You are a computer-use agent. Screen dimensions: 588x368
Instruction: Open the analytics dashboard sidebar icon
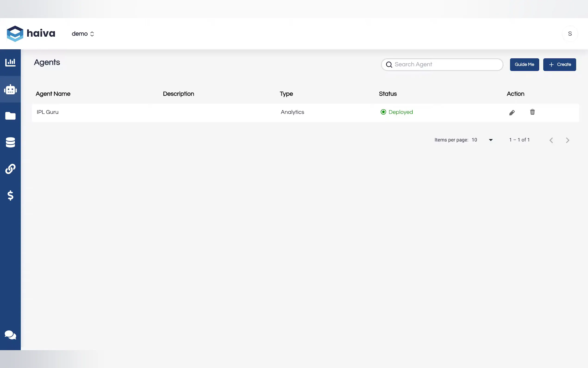[x=10, y=63]
